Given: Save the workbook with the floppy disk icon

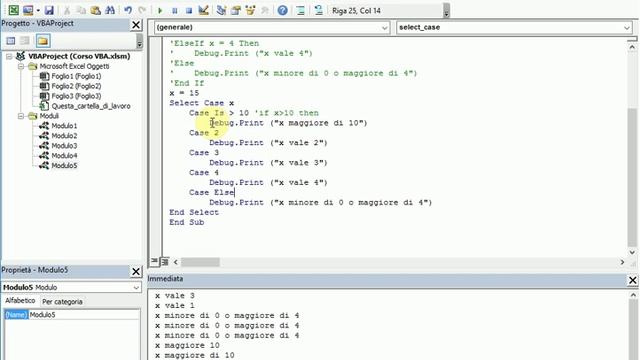Looking at the screenshot, I should pos(49,10).
